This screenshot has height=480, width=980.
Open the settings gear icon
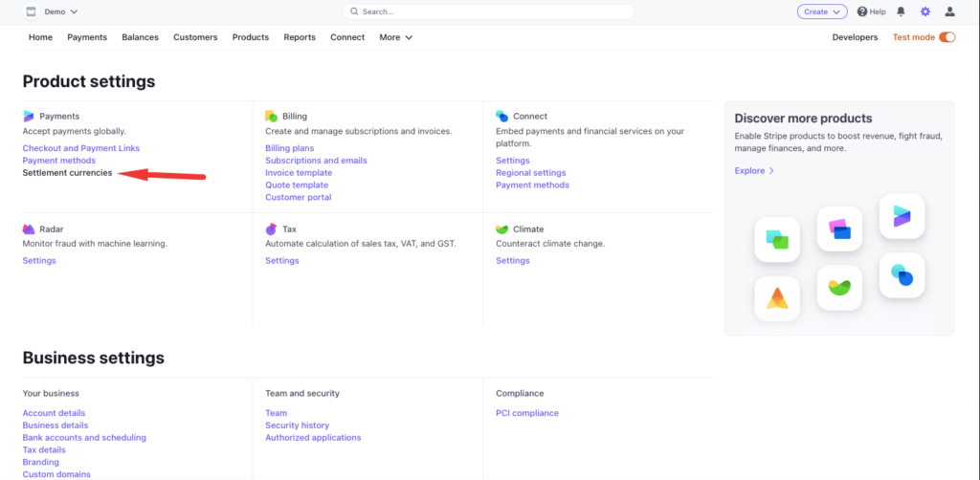[x=925, y=11]
